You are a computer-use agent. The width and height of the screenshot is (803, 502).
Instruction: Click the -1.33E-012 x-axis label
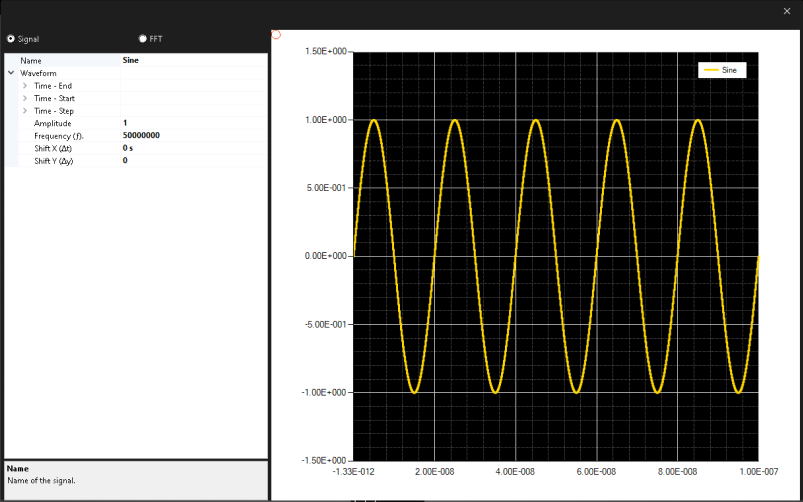tap(353, 472)
